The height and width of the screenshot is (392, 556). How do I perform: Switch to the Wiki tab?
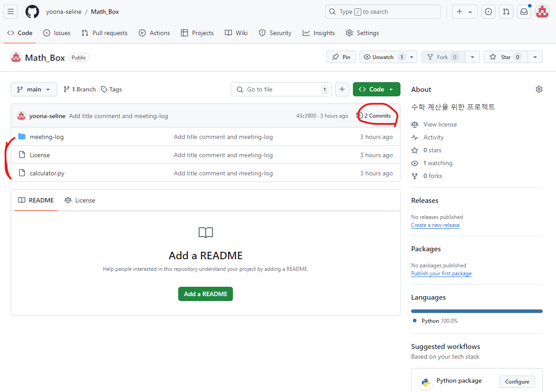click(236, 33)
